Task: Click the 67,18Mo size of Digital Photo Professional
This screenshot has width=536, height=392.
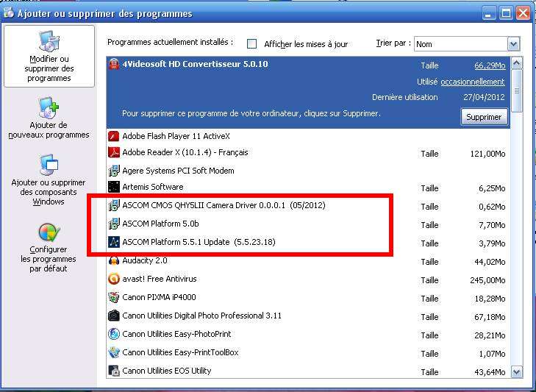Action: (x=490, y=317)
